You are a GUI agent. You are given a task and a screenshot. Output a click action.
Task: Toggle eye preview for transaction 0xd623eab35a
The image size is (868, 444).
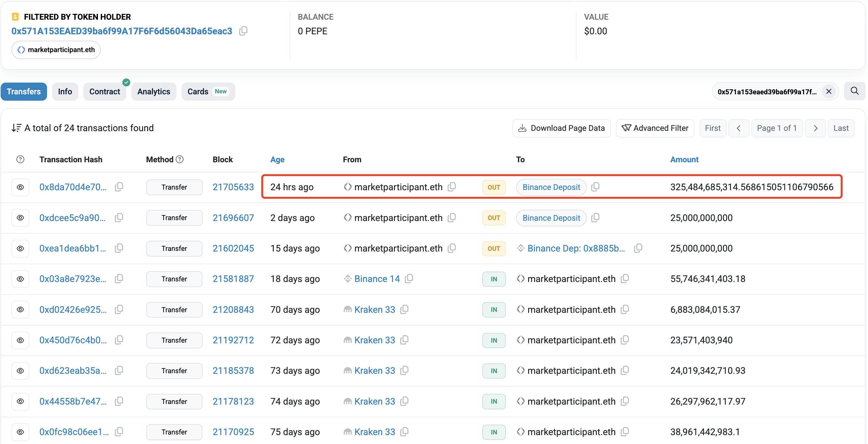pyautogui.click(x=20, y=371)
